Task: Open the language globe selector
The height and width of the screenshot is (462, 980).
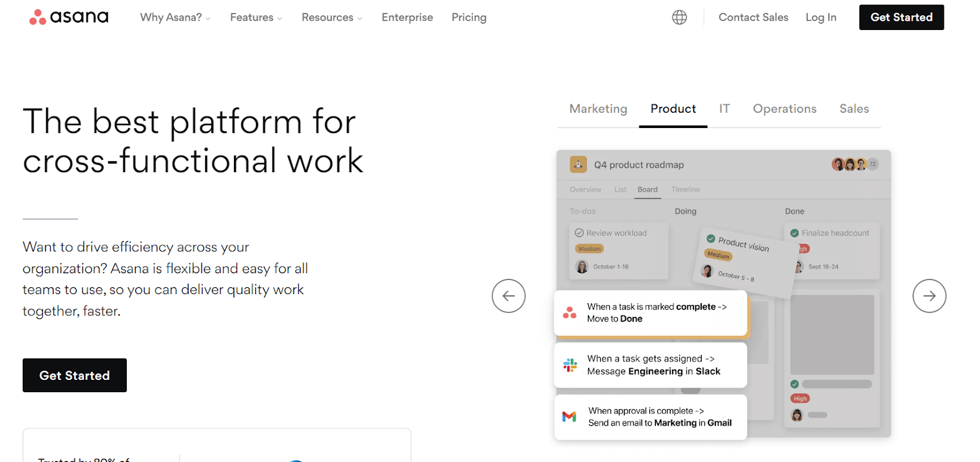Action: [679, 17]
